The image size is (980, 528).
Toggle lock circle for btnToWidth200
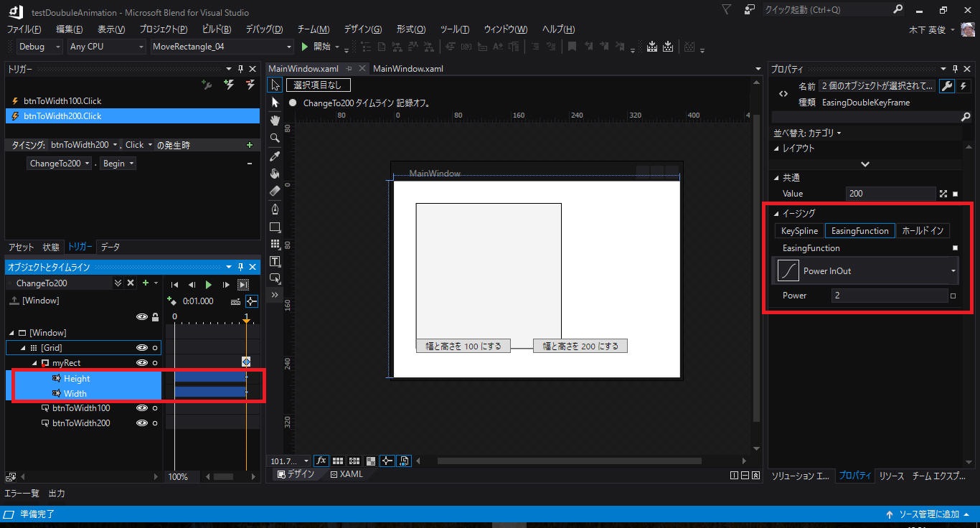coord(155,423)
